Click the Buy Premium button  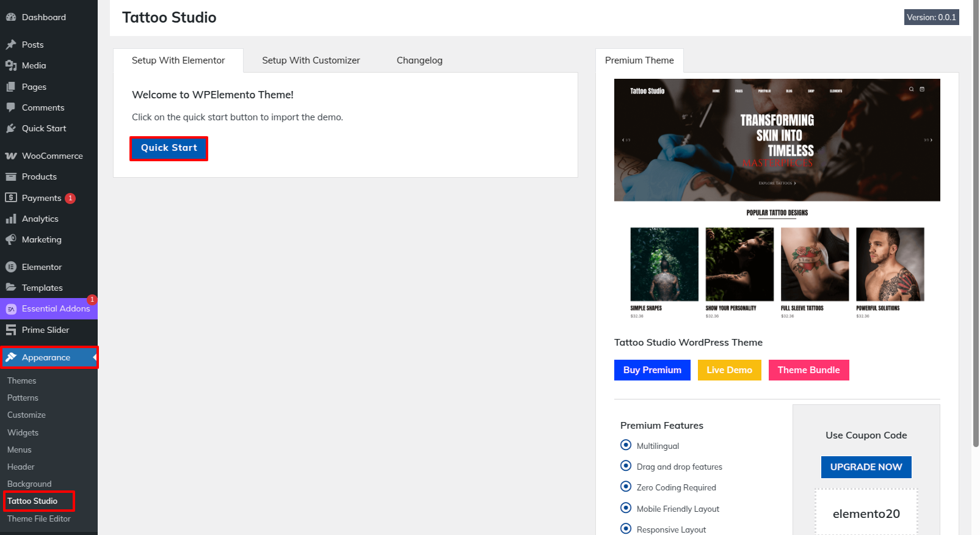coord(652,370)
